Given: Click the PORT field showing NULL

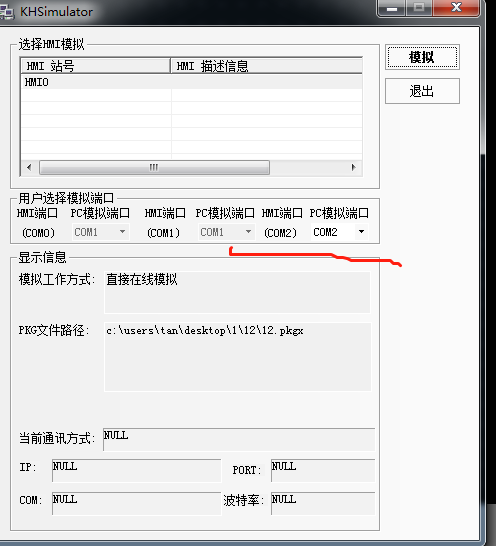Looking at the screenshot, I should [323, 470].
